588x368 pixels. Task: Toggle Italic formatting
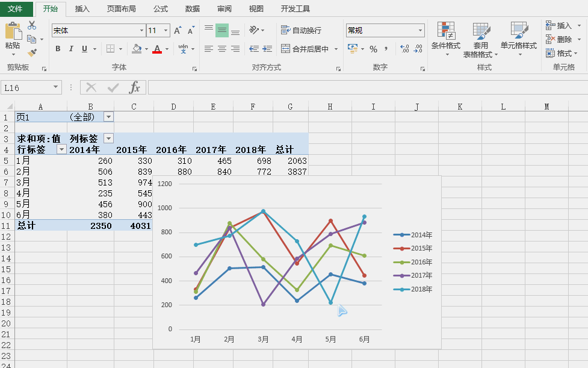coord(71,49)
